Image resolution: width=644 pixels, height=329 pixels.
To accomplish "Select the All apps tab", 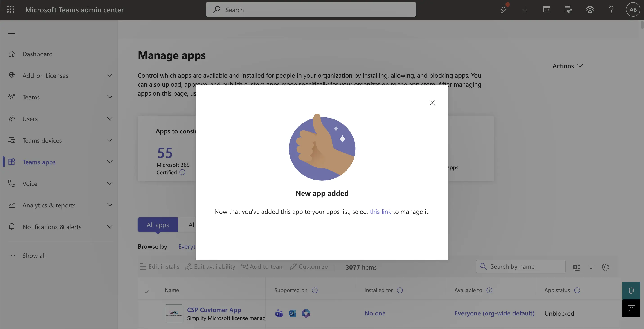I will tap(158, 225).
